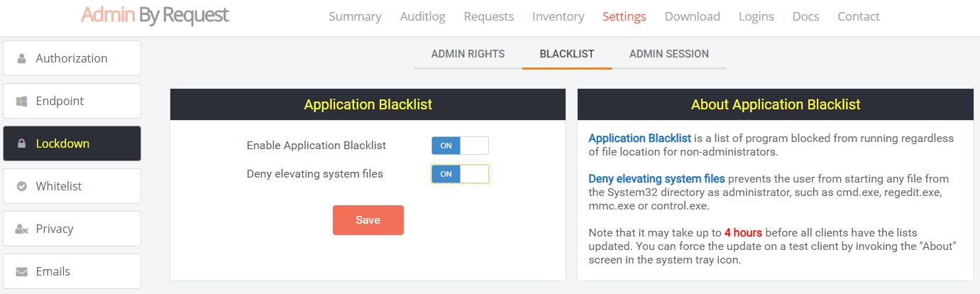
Task: Switch to the Admin Rights tab
Action: pos(468,54)
